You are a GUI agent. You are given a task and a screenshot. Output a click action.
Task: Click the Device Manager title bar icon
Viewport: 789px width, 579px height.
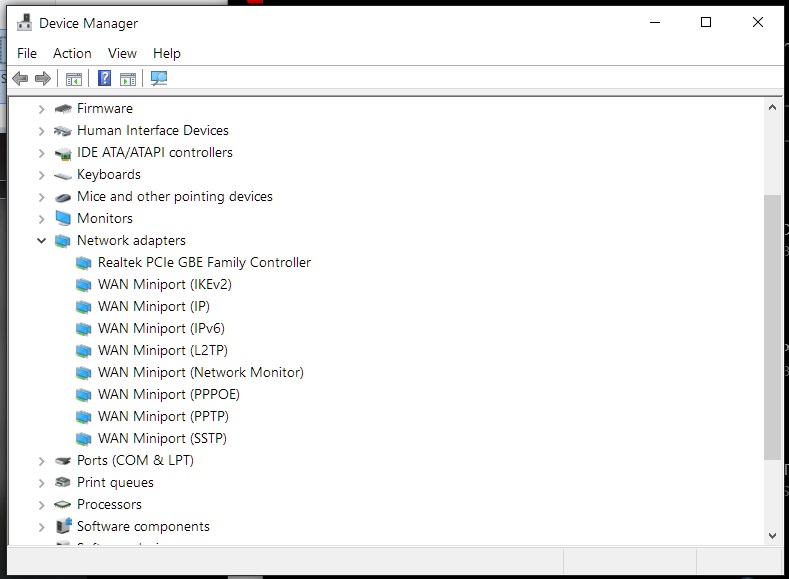click(x=24, y=23)
